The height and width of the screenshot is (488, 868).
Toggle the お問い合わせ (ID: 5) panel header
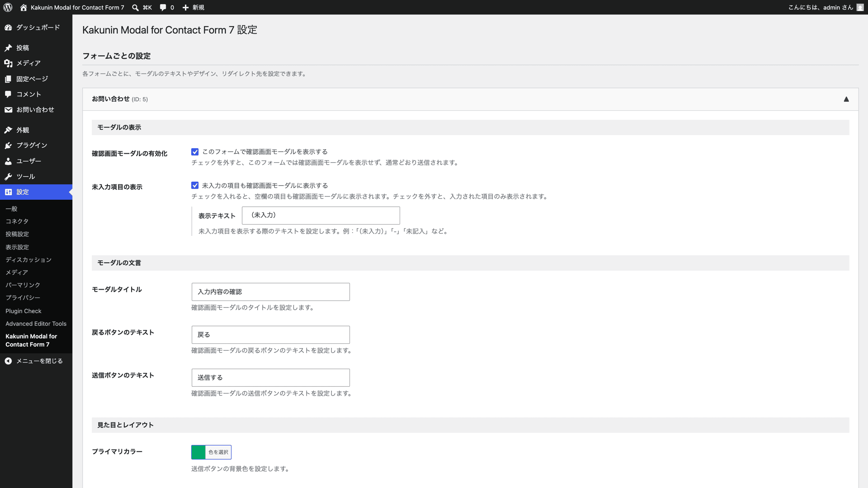470,99
